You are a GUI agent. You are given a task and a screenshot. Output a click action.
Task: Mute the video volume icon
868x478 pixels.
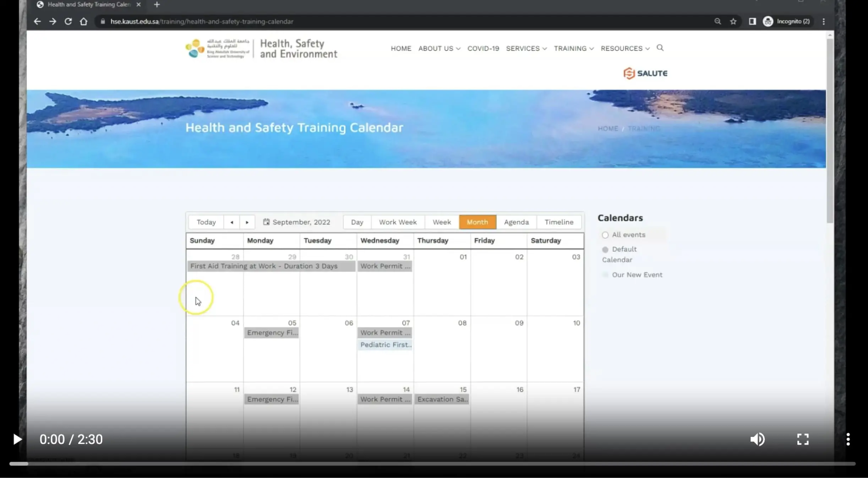pyautogui.click(x=757, y=439)
